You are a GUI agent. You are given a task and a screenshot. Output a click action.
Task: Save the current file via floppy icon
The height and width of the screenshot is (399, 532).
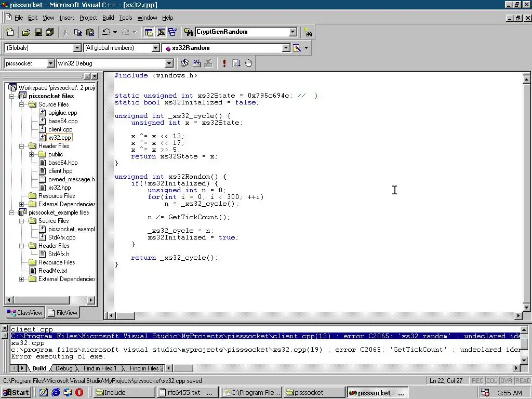pos(38,32)
